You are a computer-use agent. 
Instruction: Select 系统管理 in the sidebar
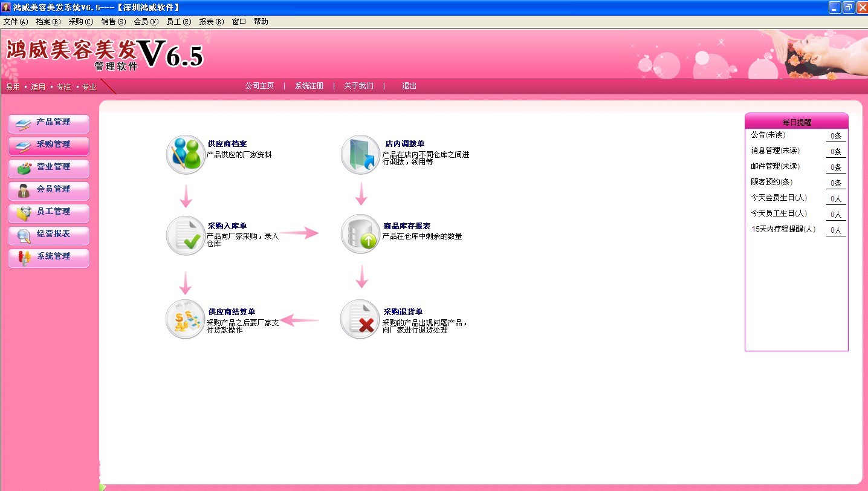pyautogui.click(x=49, y=258)
